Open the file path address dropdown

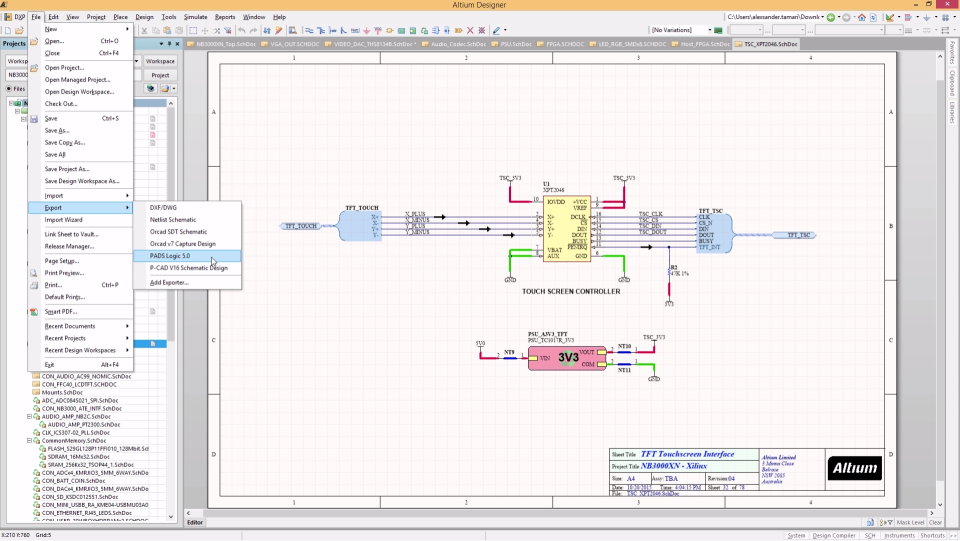click(x=823, y=17)
